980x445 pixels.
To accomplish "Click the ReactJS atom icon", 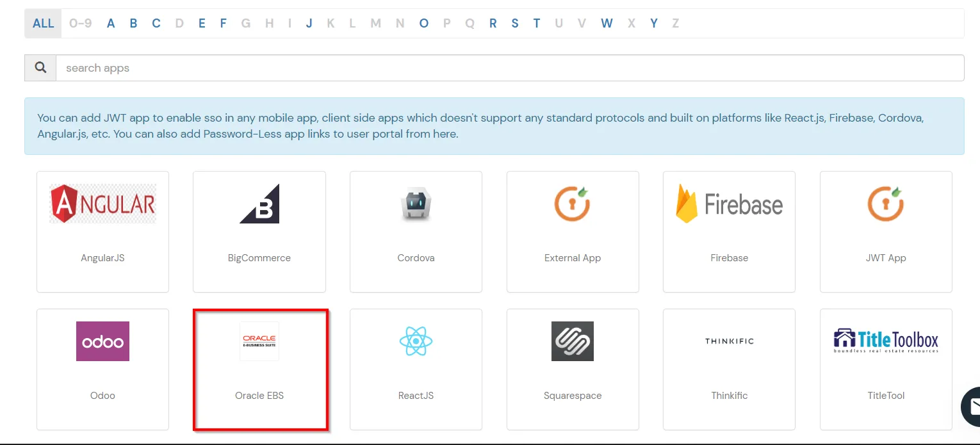I will pyautogui.click(x=416, y=341).
